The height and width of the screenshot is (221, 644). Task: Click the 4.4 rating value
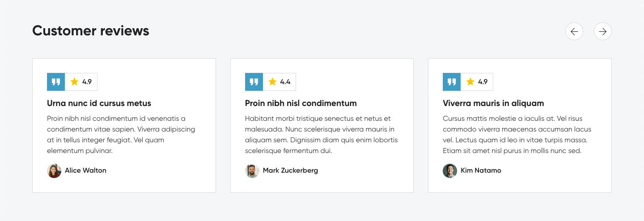tap(285, 82)
